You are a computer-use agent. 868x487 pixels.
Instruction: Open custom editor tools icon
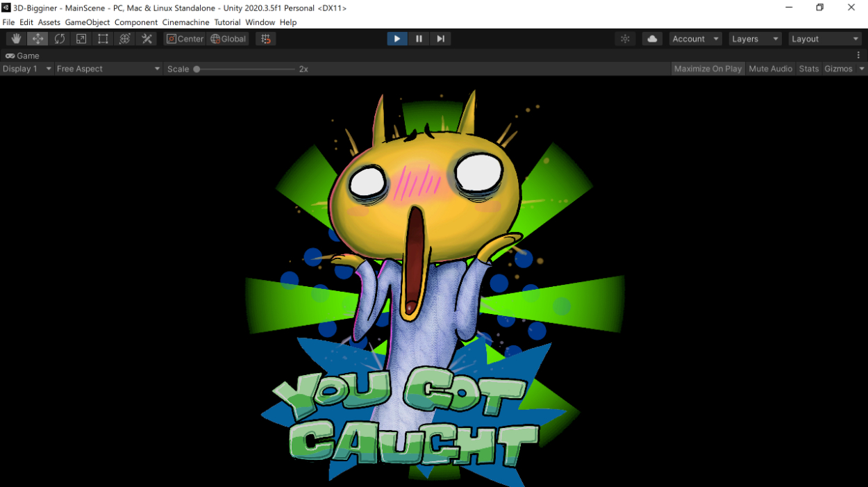coord(147,39)
